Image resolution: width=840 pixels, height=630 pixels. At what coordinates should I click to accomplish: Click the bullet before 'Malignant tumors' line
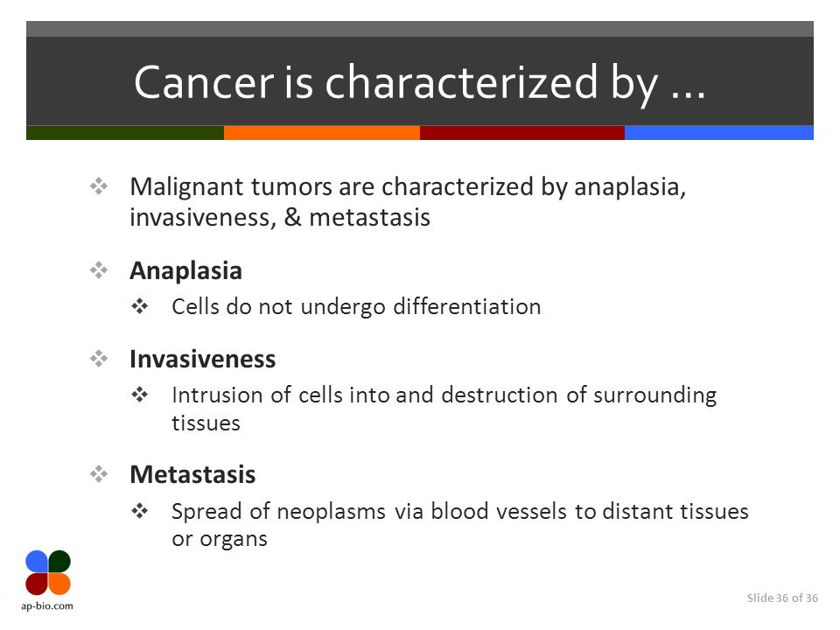(x=99, y=186)
